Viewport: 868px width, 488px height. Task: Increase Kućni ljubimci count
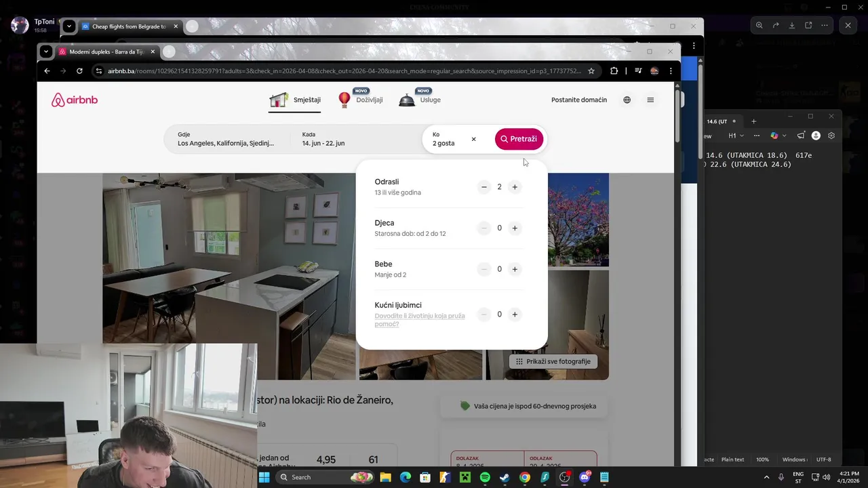[x=515, y=314]
